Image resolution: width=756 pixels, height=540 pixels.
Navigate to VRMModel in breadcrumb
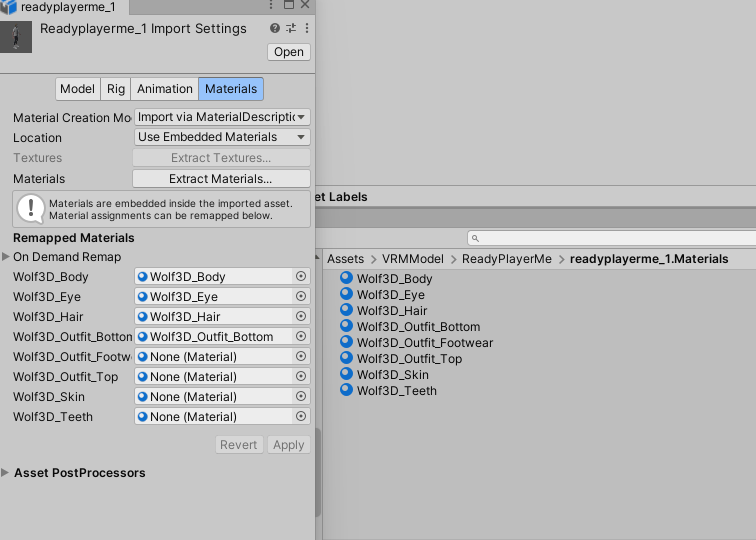point(413,259)
